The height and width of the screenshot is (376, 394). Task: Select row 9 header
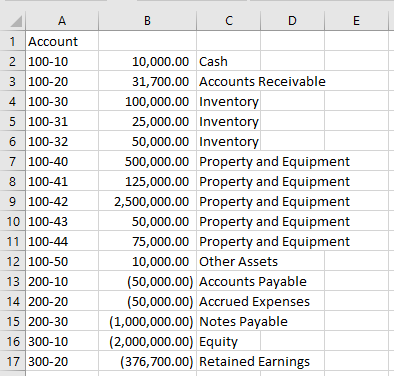tap(13, 201)
